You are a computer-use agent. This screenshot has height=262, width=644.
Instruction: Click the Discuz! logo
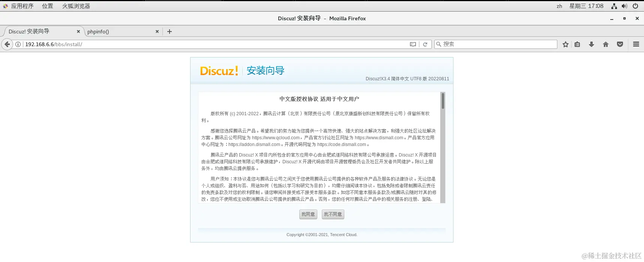coord(219,71)
